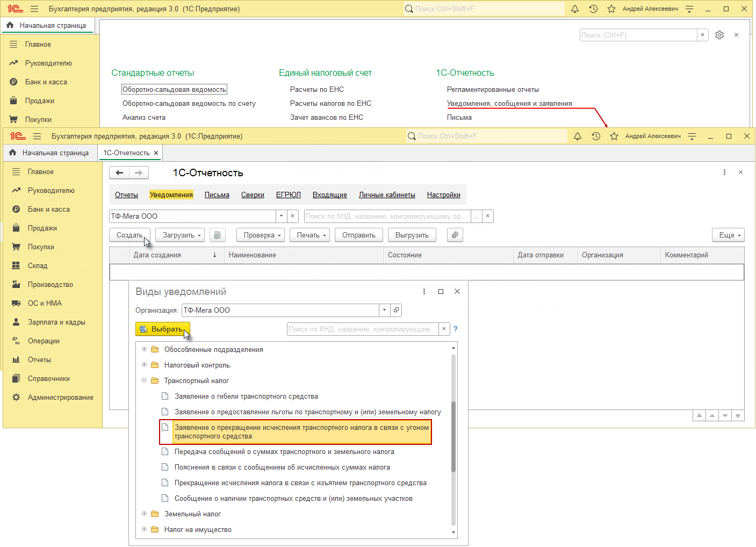Switch to Сверки tab
The image size is (756, 547).
[x=253, y=195]
